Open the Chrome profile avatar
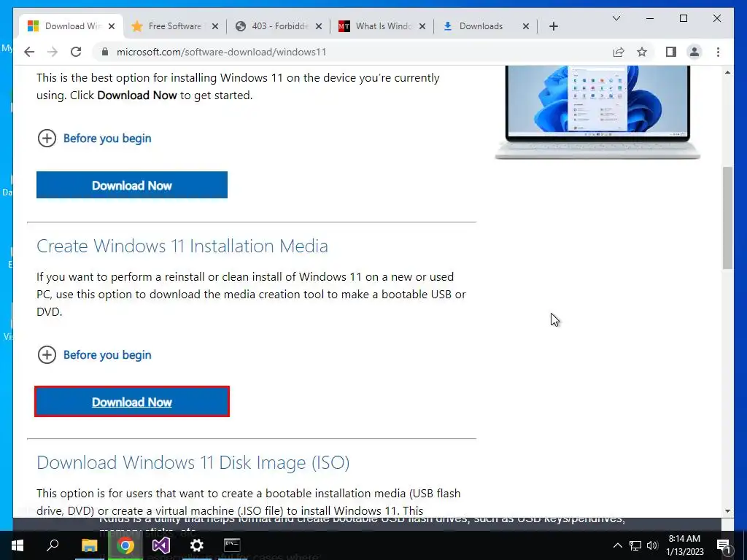Viewport: 747px width, 560px height. [x=694, y=52]
